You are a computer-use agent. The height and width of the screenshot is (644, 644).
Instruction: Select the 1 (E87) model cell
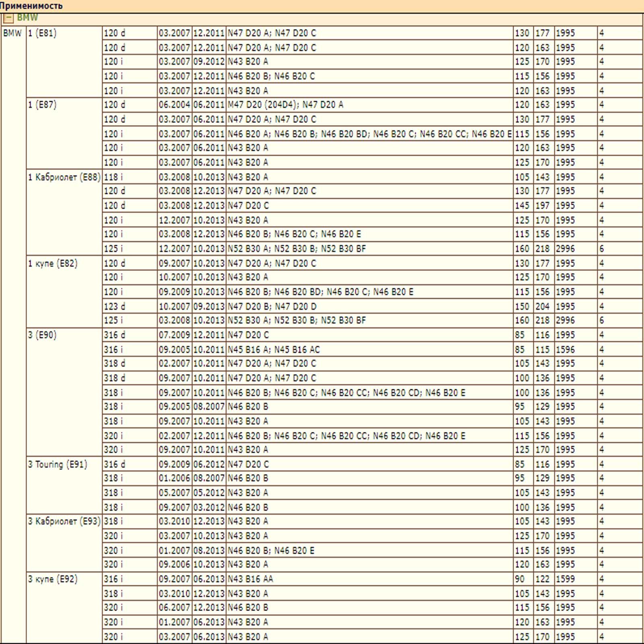click(42, 105)
